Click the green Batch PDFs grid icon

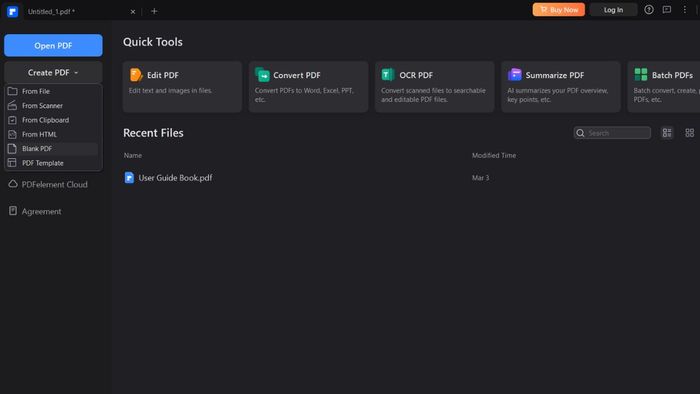[x=641, y=75]
